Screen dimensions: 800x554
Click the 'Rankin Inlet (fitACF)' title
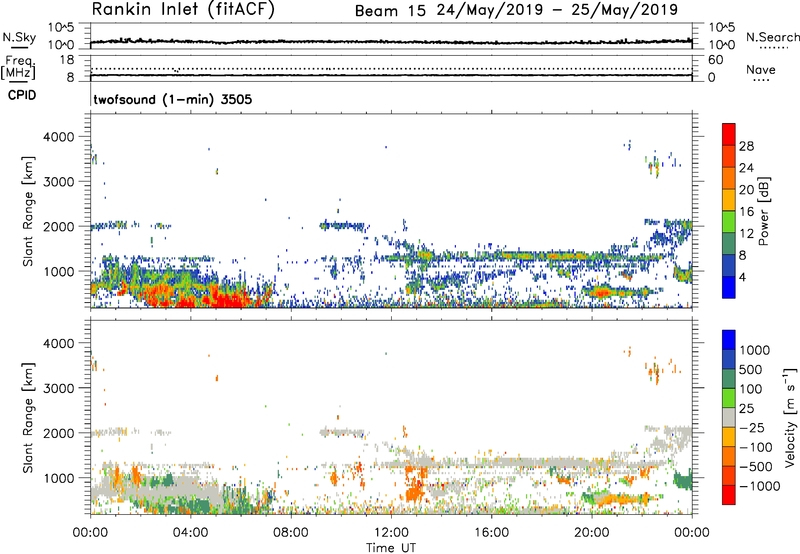[183, 10]
